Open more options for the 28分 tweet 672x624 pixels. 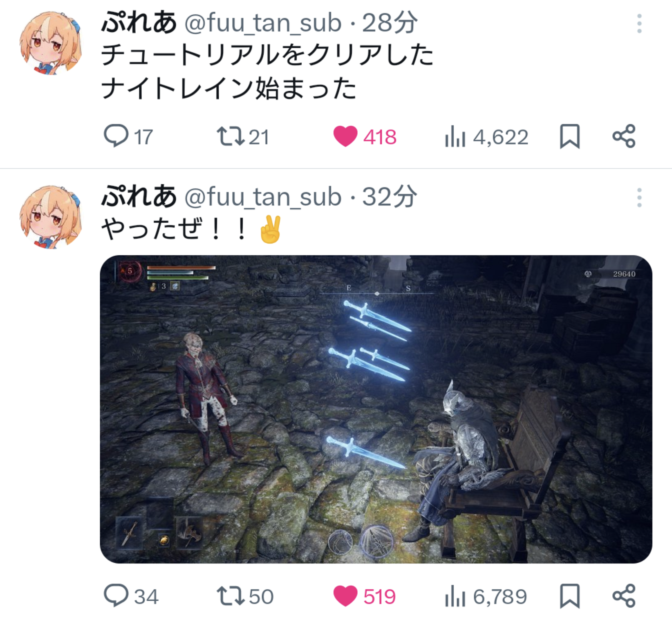[x=639, y=23]
